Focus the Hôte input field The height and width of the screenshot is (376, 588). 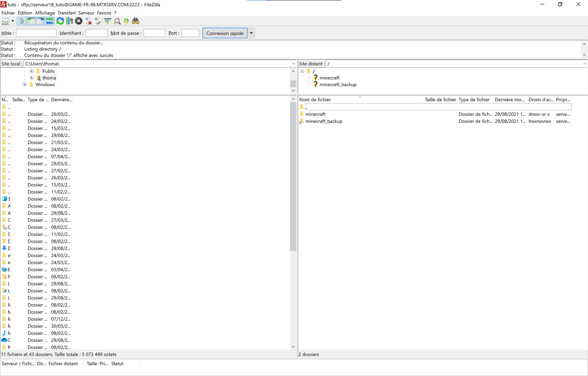pos(36,33)
